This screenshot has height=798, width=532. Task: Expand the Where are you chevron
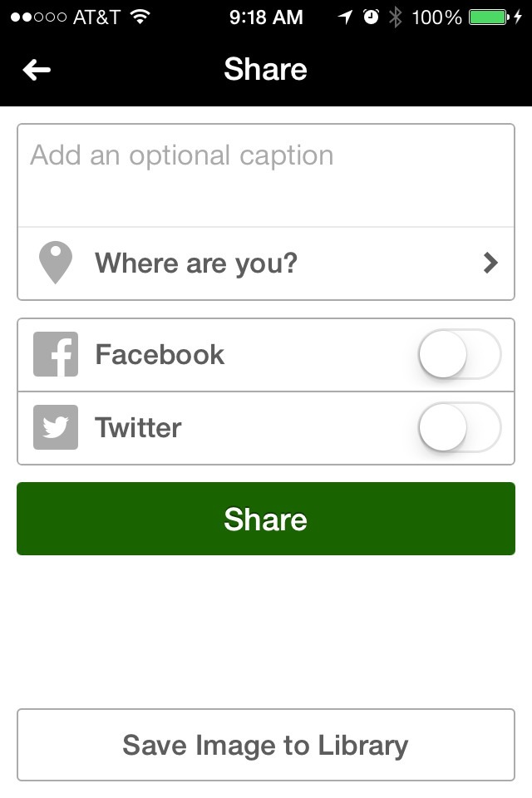pyautogui.click(x=490, y=264)
